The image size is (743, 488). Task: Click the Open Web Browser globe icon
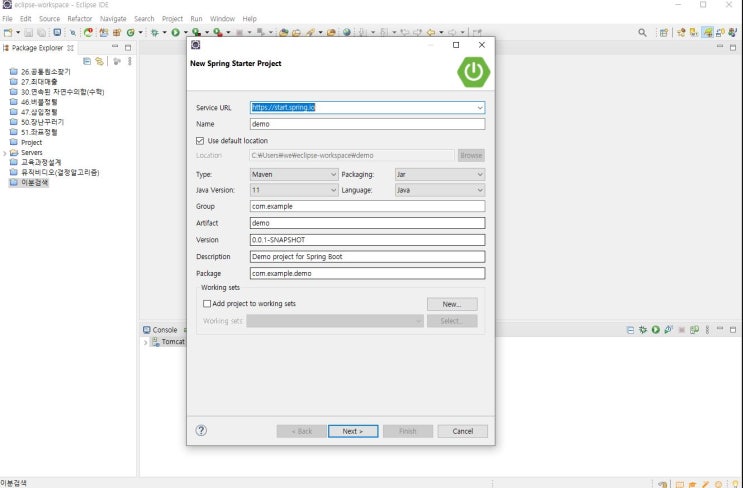347,33
